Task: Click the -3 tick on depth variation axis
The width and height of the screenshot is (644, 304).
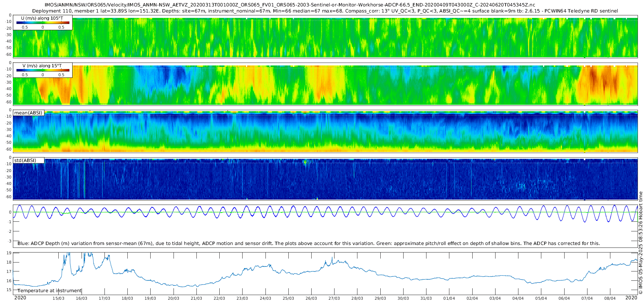Action: 10,241
